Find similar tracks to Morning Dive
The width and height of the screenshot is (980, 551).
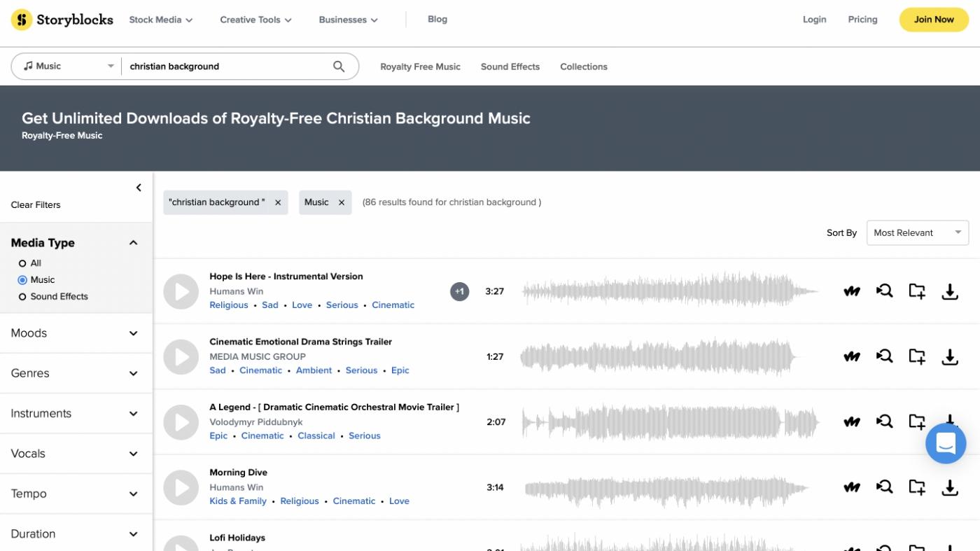885,487
